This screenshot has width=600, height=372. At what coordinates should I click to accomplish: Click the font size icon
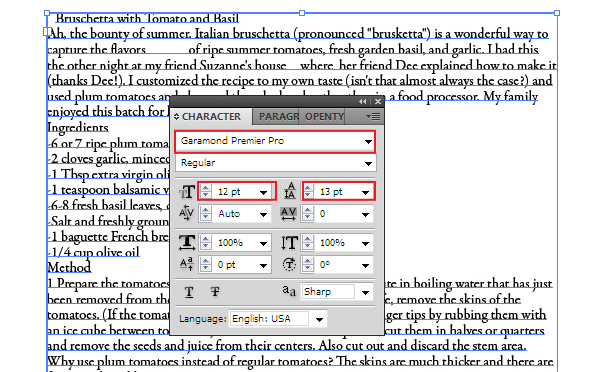point(187,191)
